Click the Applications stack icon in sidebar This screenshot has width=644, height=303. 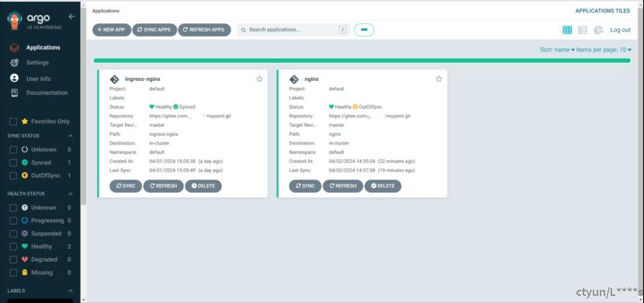tap(15, 48)
